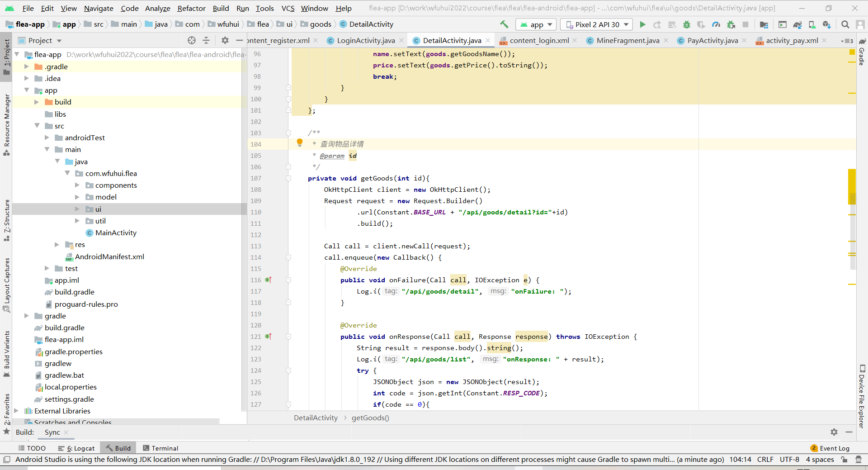Toggle the Device File Explorer tool window
Image resolution: width=868 pixels, height=470 pixels.
[862, 396]
